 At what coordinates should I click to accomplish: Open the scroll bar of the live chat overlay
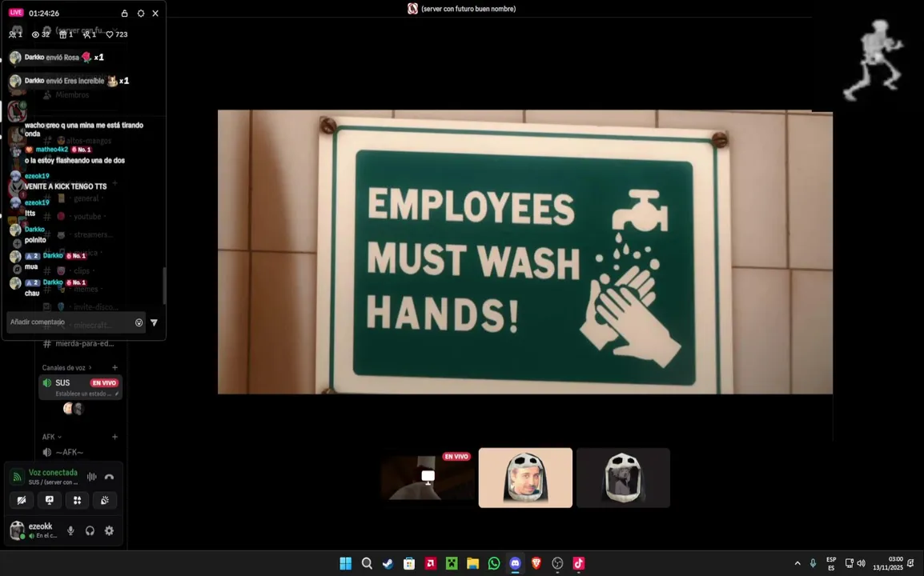[164, 286]
